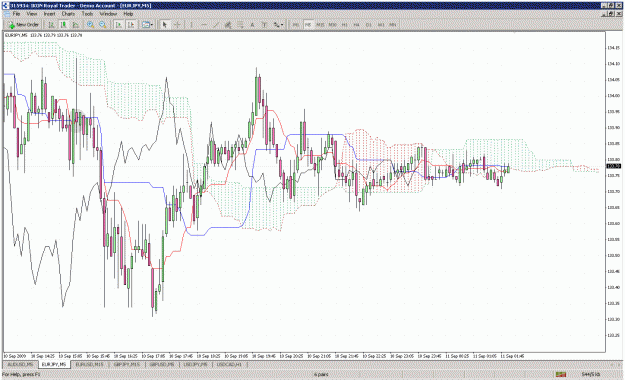625x380 pixels.
Task: Switch to bar chart display
Action: pos(51,25)
